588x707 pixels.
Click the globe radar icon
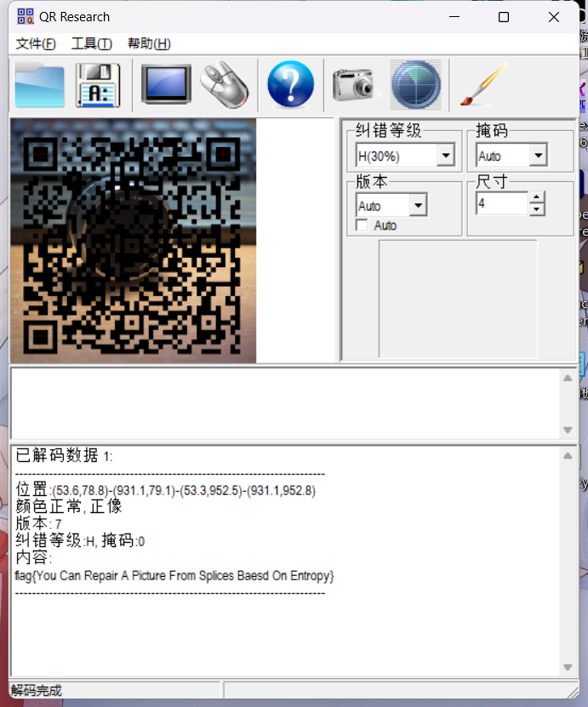click(415, 85)
